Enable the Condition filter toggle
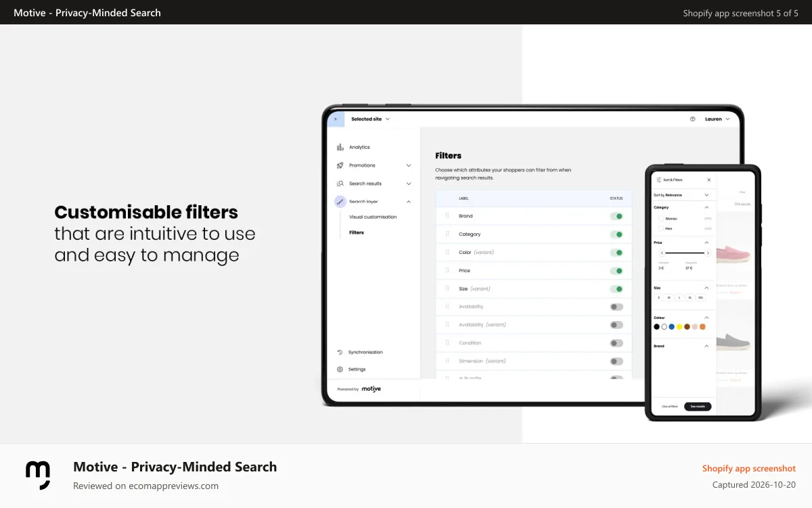 point(616,343)
